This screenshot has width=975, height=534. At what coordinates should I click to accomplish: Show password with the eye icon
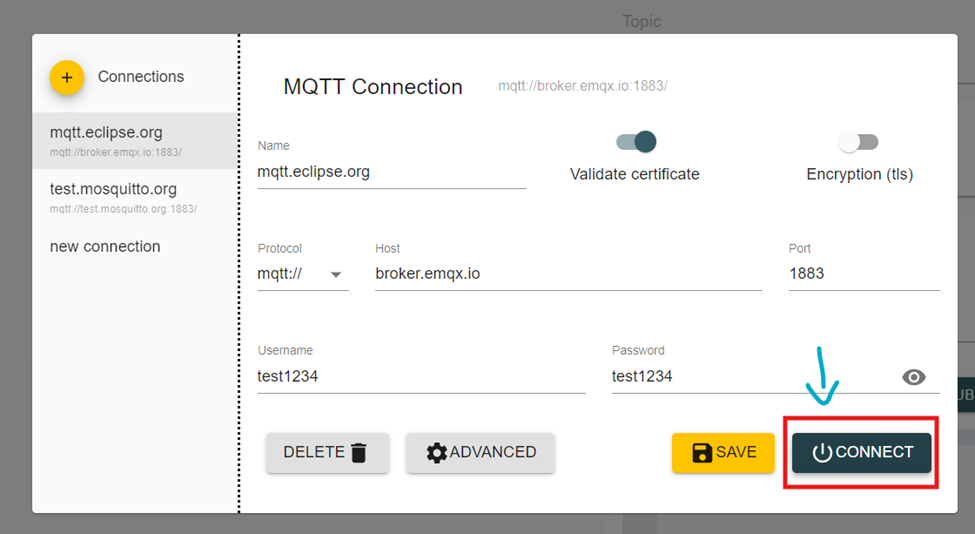click(x=913, y=377)
